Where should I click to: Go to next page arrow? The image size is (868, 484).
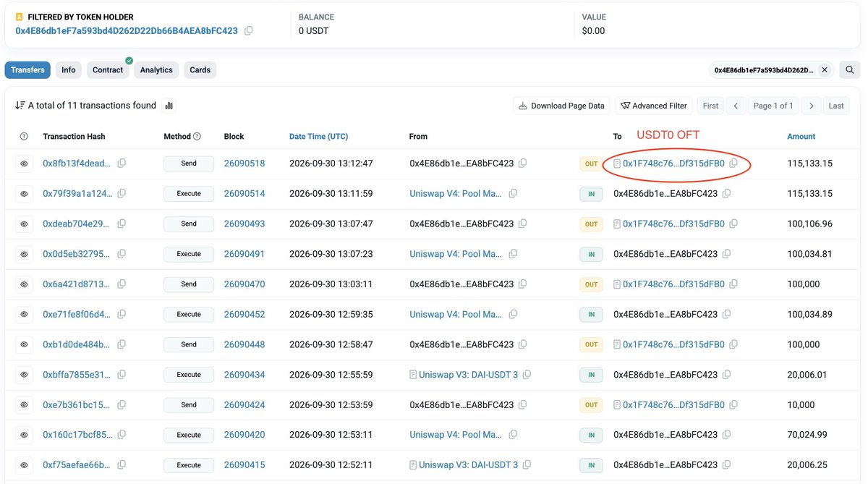coord(812,106)
